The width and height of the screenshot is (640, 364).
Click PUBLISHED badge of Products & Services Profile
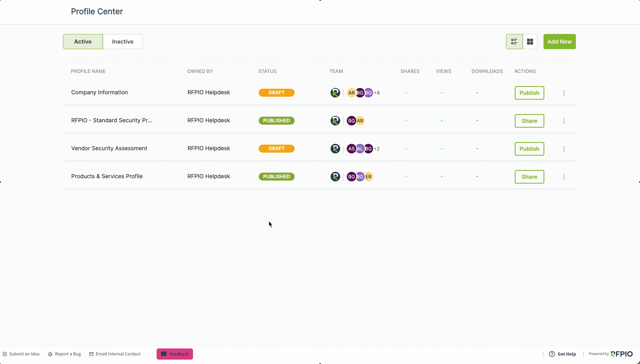(x=276, y=177)
